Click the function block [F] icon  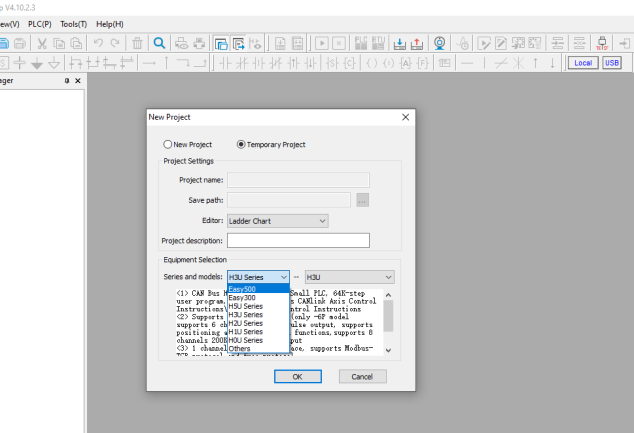(423, 63)
